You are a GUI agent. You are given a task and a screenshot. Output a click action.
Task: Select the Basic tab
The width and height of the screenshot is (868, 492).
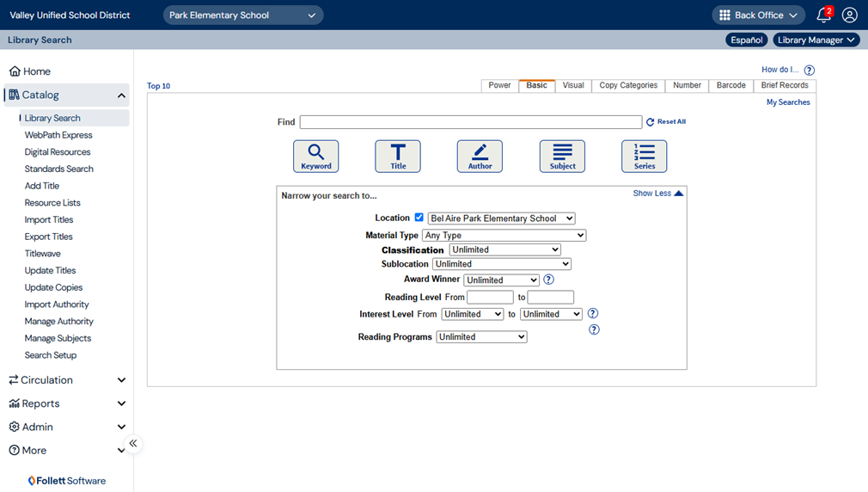click(536, 85)
